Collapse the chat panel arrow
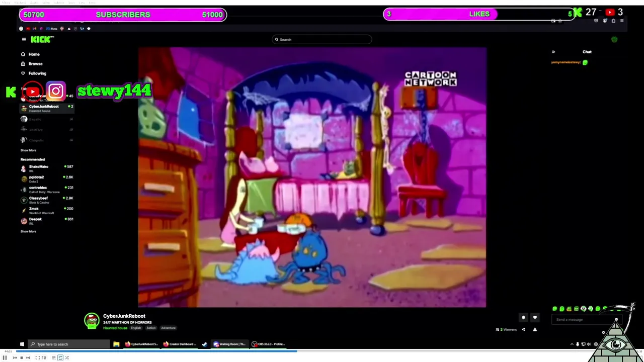644x362 pixels. [553, 52]
